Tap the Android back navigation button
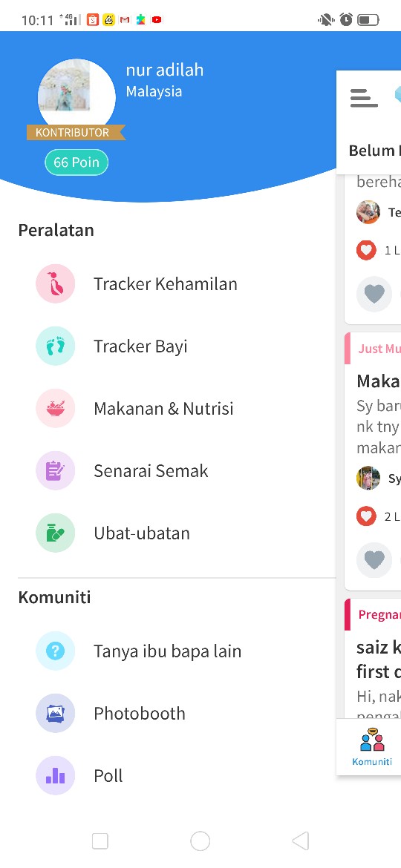The image size is (401, 868). point(300,841)
